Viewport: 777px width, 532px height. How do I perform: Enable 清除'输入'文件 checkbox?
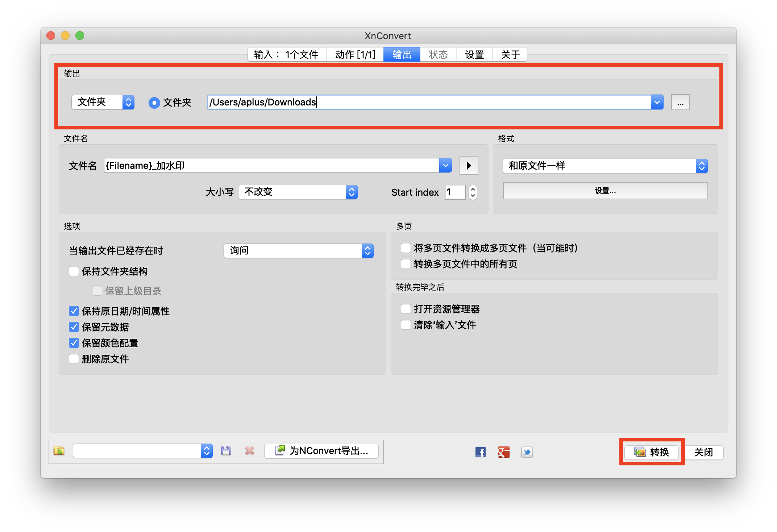(x=406, y=325)
